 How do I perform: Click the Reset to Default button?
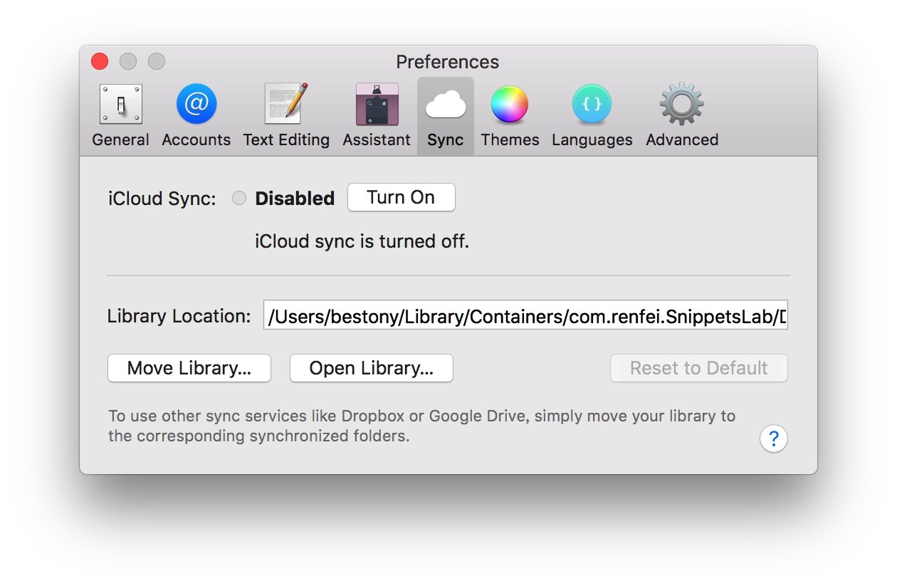pyautogui.click(x=699, y=368)
